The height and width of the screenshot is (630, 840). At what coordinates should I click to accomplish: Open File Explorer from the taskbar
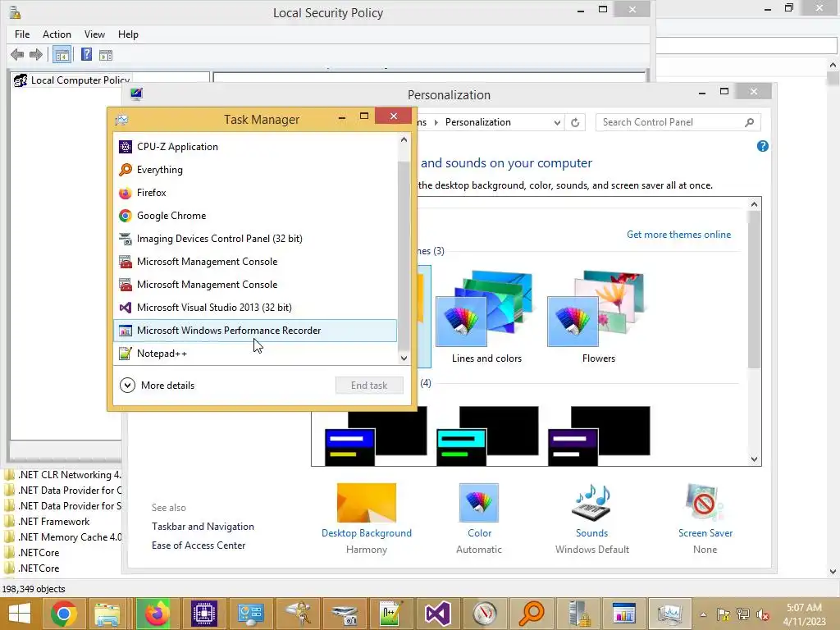tap(107, 614)
